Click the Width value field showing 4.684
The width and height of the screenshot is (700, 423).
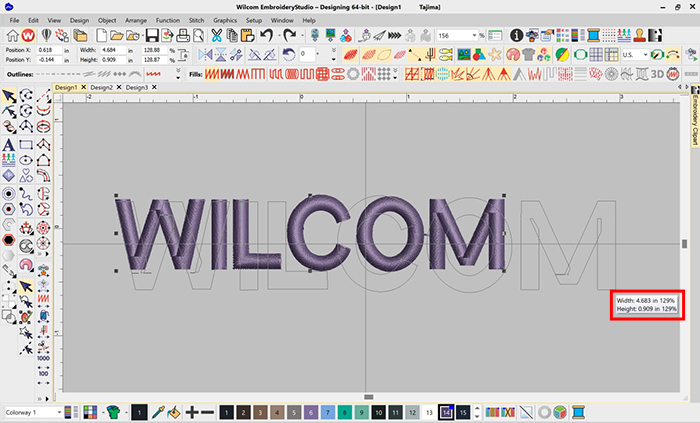point(113,50)
